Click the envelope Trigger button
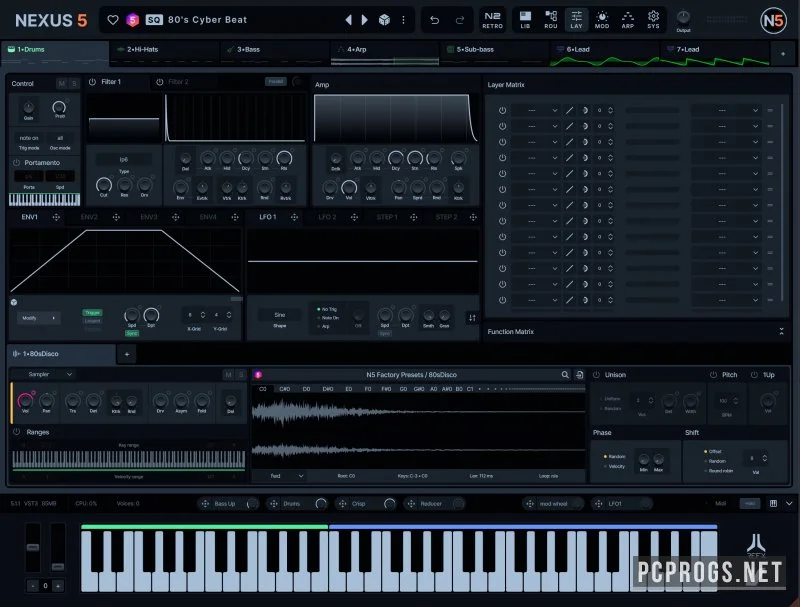Viewport: 800px width, 607px height. 92,313
